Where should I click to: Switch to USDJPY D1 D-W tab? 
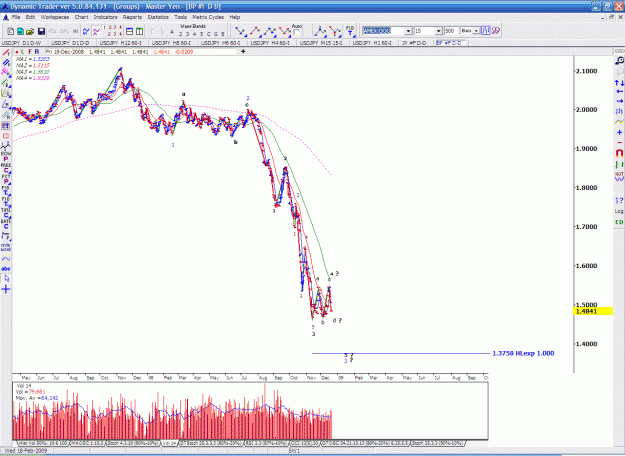[x=23, y=43]
